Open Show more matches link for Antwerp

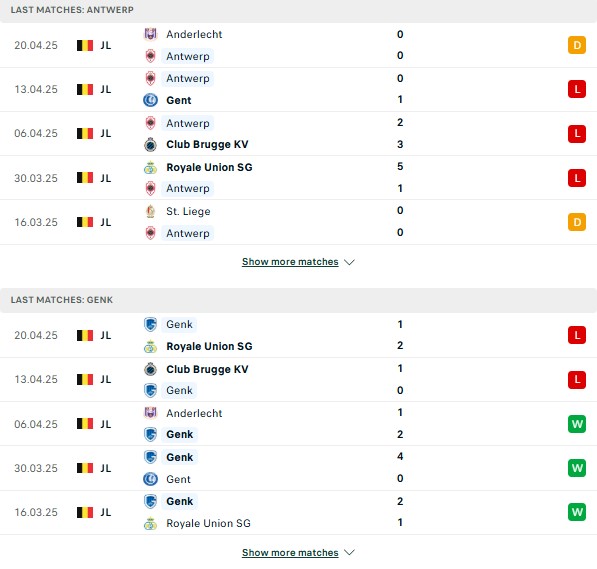(290, 262)
